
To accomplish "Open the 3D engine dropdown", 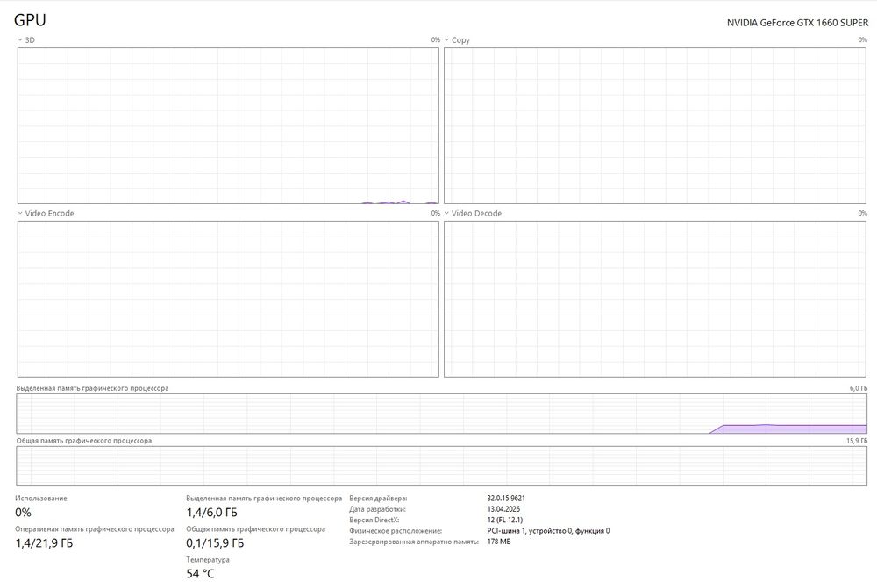I will tap(25, 39).
